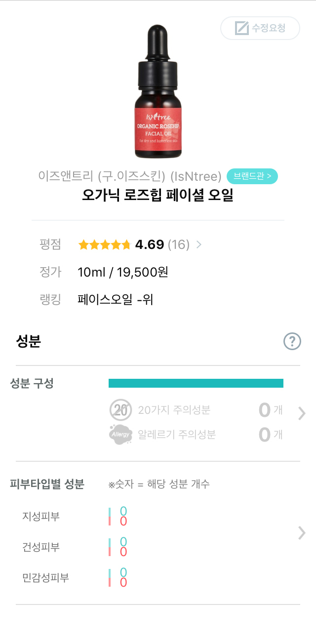Expand the 성분 구성 details chevron
Screen dimensions: 316x644
302,414
